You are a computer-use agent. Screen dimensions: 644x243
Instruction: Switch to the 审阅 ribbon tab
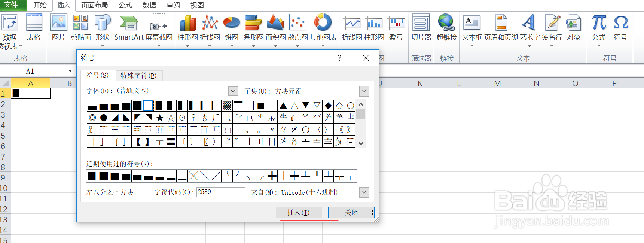[173, 5]
